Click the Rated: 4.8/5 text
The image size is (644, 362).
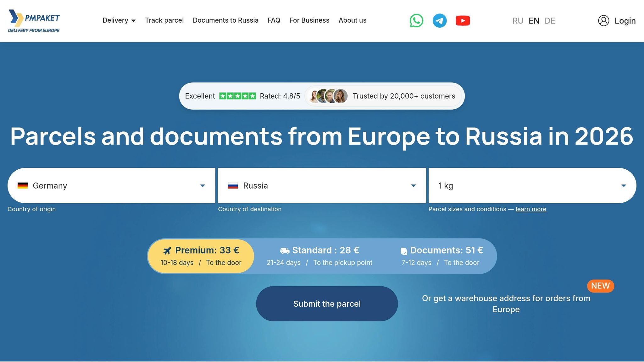pos(280,96)
